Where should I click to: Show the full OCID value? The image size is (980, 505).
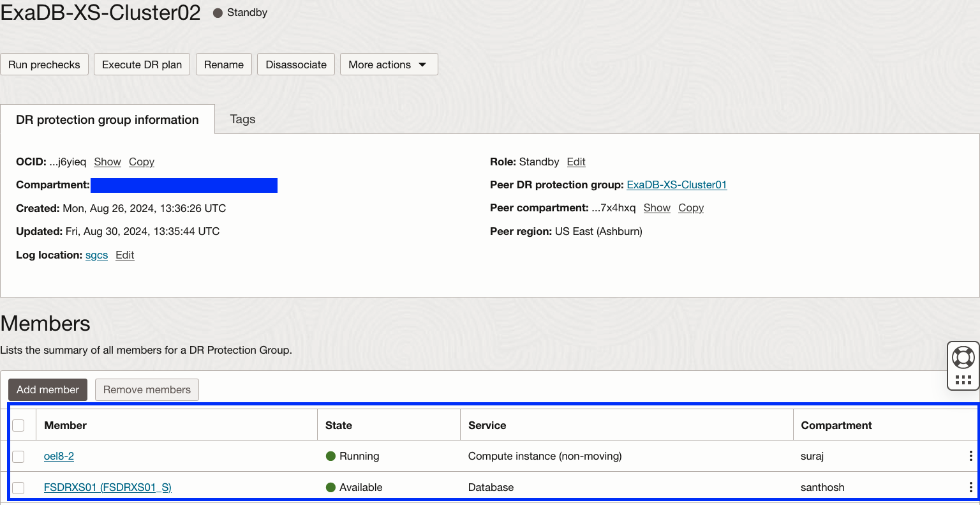click(107, 162)
